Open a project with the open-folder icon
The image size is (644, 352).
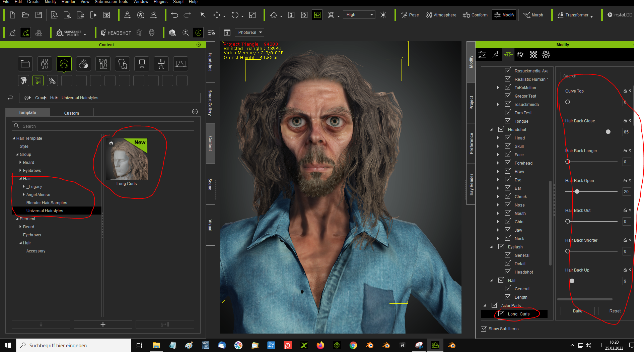click(25, 15)
